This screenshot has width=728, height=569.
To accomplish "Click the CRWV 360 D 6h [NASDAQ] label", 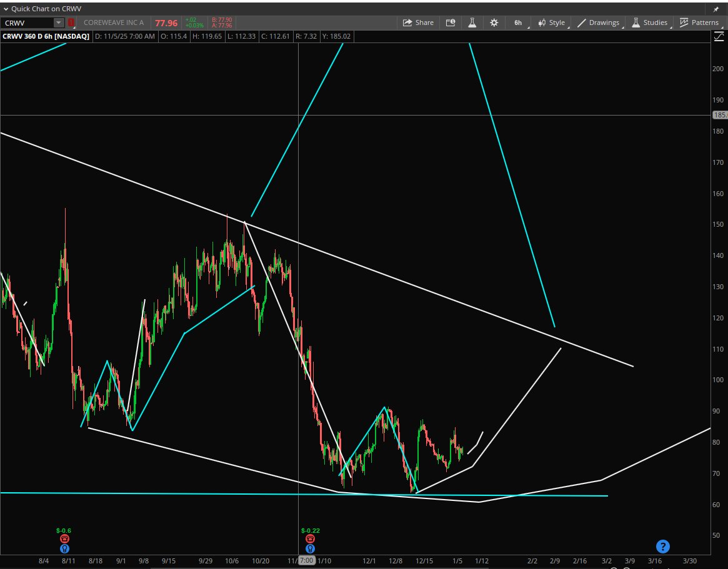I will click(x=46, y=36).
